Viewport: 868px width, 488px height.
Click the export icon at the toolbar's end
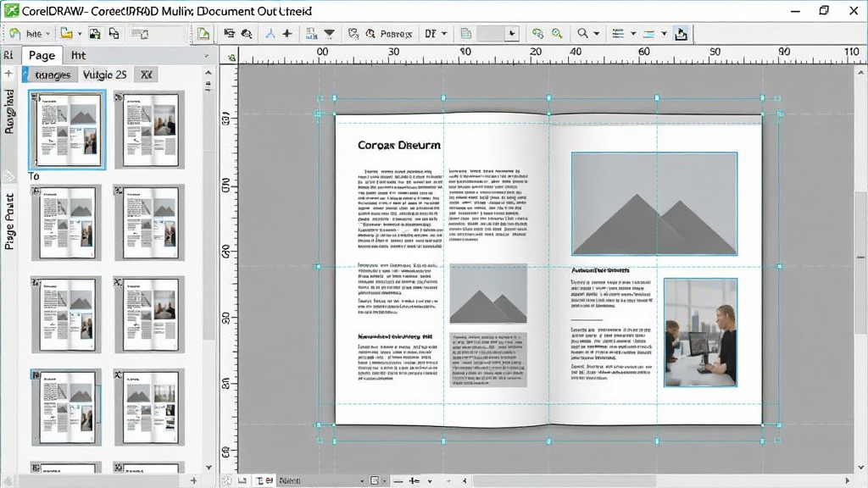pyautogui.click(x=681, y=34)
